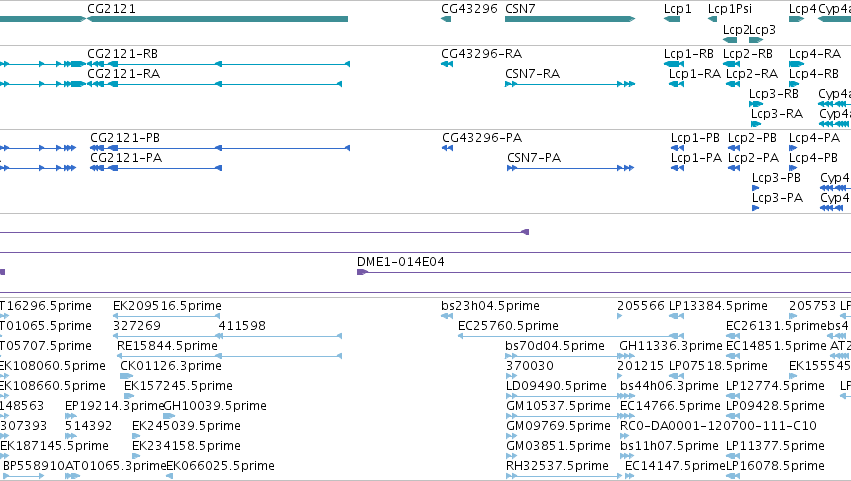Select the CG2121-PB protein label
Screen dimensions: 851x481
125,138
